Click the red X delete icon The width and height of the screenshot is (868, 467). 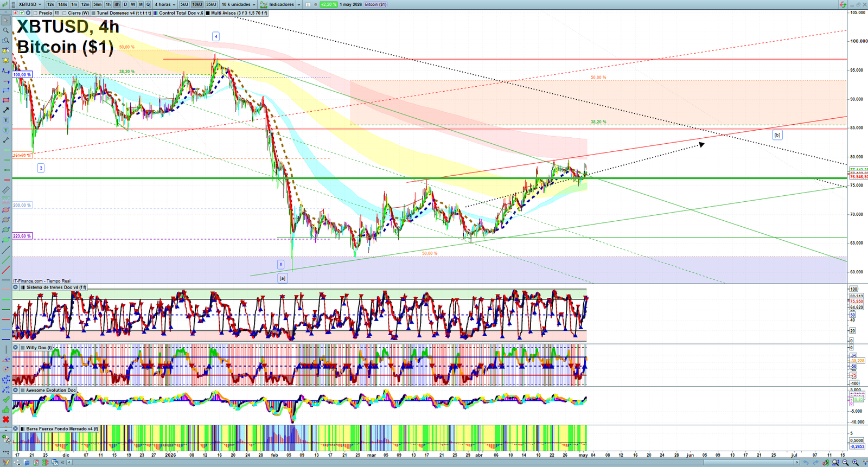click(x=6, y=419)
